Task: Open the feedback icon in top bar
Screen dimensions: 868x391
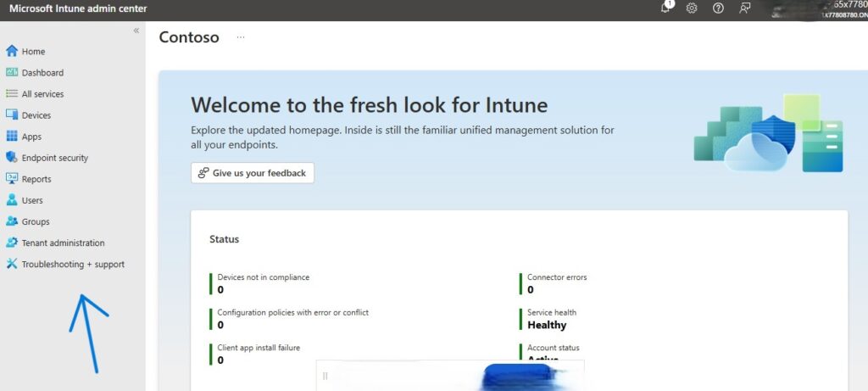Action: click(744, 8)
